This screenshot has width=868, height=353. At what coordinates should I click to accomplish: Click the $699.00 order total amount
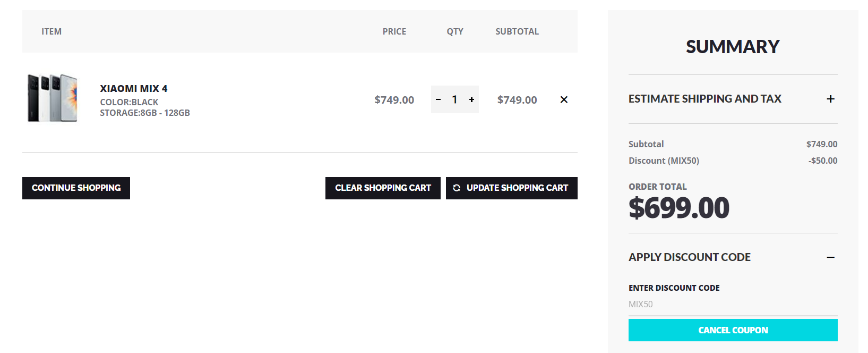tap(678, 208)
